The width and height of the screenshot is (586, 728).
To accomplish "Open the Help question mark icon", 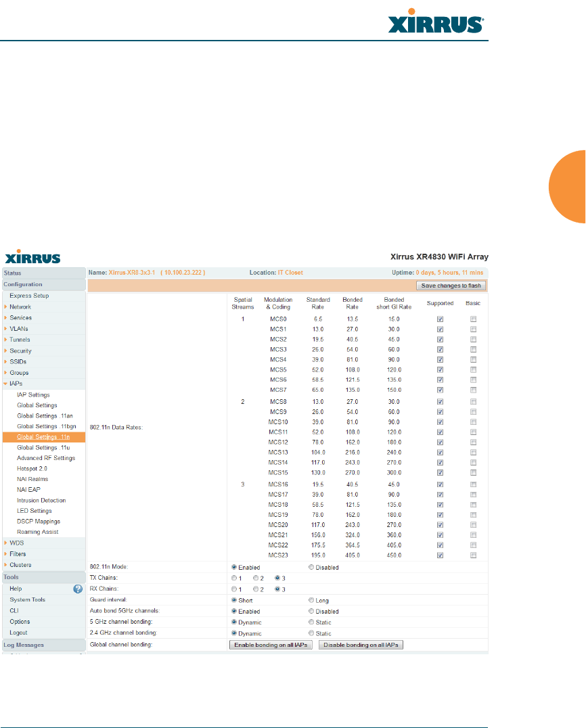I will point(78,589).
